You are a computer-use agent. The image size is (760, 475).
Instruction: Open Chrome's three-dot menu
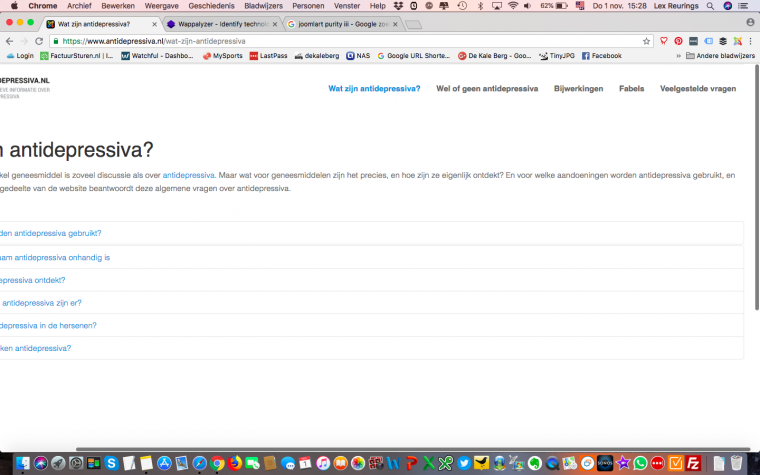pyautogui.click(x=750, y=41)
